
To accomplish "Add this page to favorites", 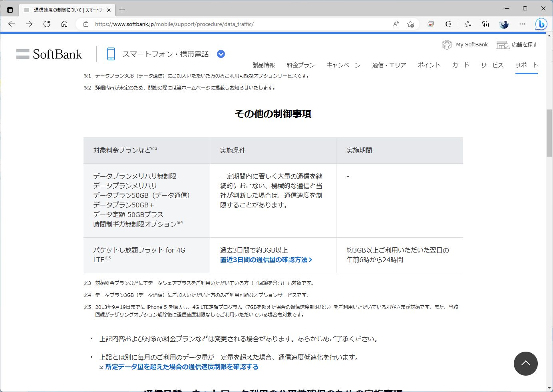I will [410, 24].
